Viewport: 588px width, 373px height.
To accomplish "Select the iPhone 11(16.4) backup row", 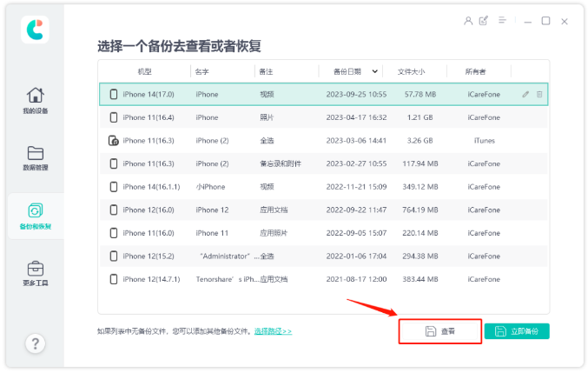I will click(x=323, y=117).
